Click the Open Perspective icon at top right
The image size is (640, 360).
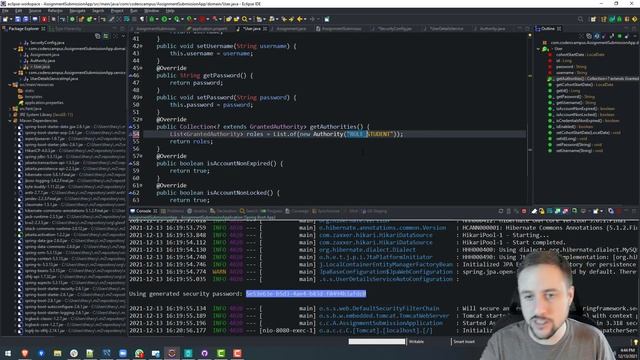[x=593, y=19]
